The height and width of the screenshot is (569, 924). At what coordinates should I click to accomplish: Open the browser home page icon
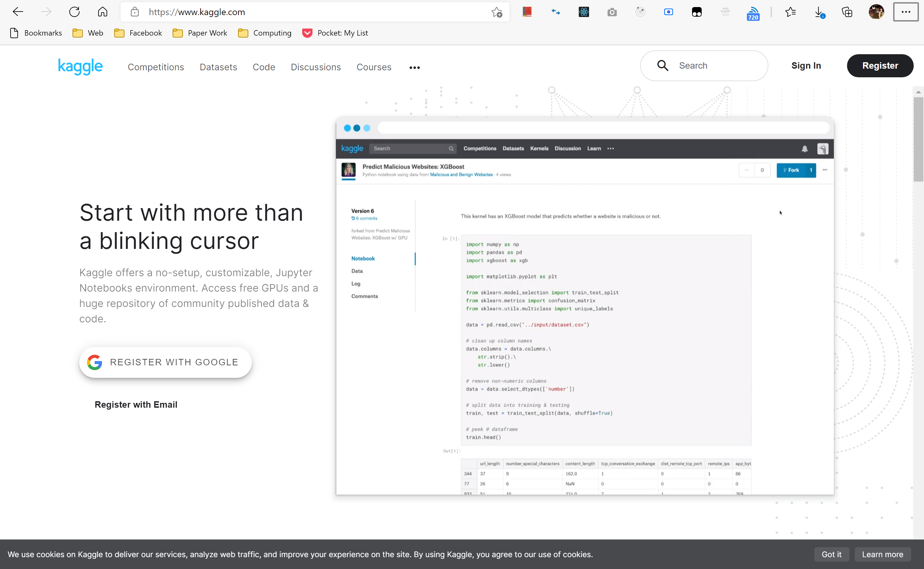(102, 12)
